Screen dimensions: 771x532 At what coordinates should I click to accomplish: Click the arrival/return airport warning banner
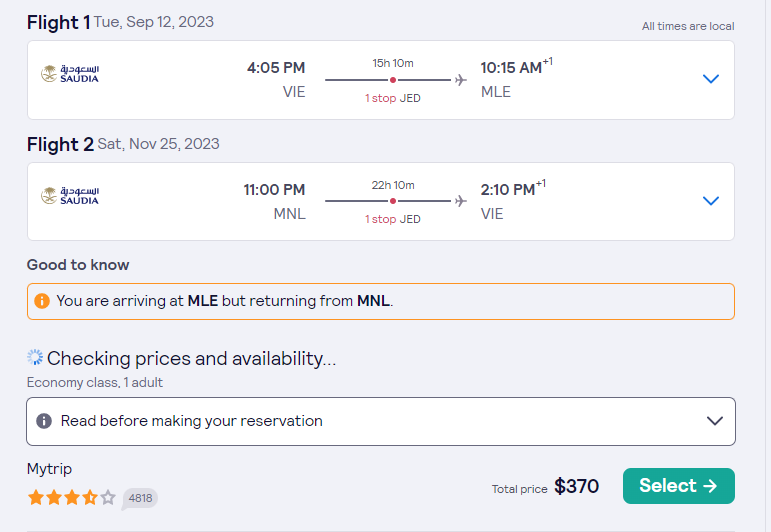pos(381,301)
